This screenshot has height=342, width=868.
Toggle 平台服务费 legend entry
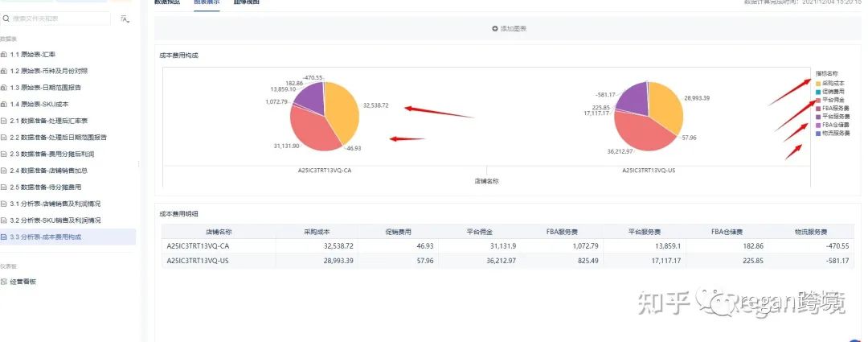tap(833, 117)
